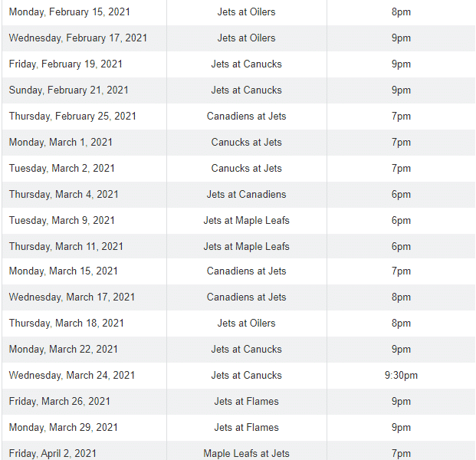Select Sunday, February 21, 2021 date cell
This screenshot has width=476, height=460.
69,90
